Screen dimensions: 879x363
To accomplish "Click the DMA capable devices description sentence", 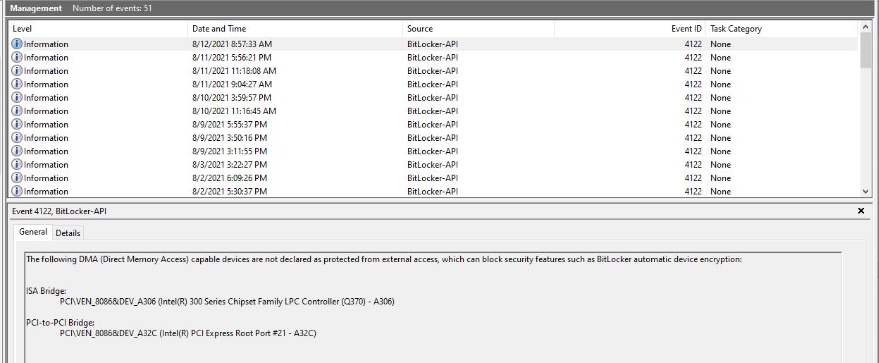I will [384, 260].
